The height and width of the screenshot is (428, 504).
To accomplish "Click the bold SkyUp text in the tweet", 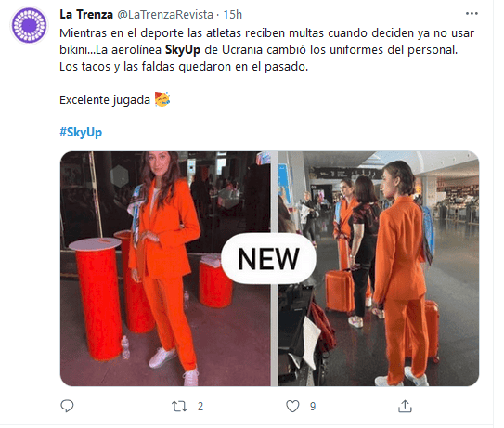I will click(183, 50).
